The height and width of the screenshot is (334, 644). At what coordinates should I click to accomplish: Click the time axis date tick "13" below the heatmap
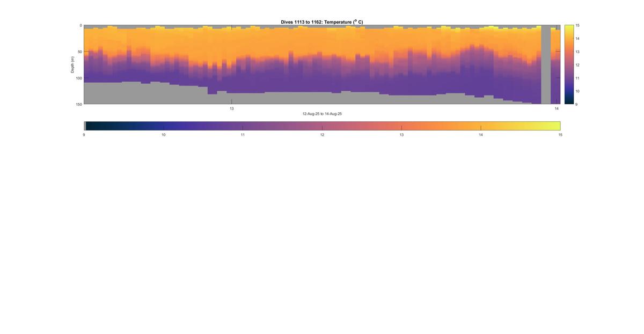[x=232, y=108]
